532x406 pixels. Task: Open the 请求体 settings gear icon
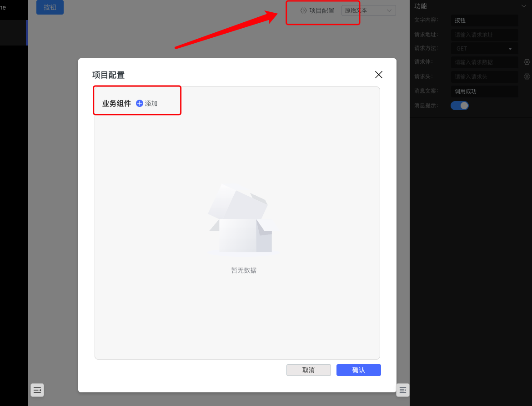click(x=527, y=62)
